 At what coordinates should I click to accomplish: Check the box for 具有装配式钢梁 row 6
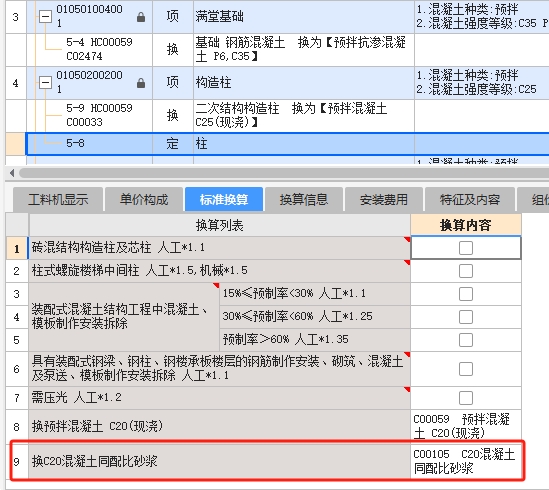coord(466,369)
